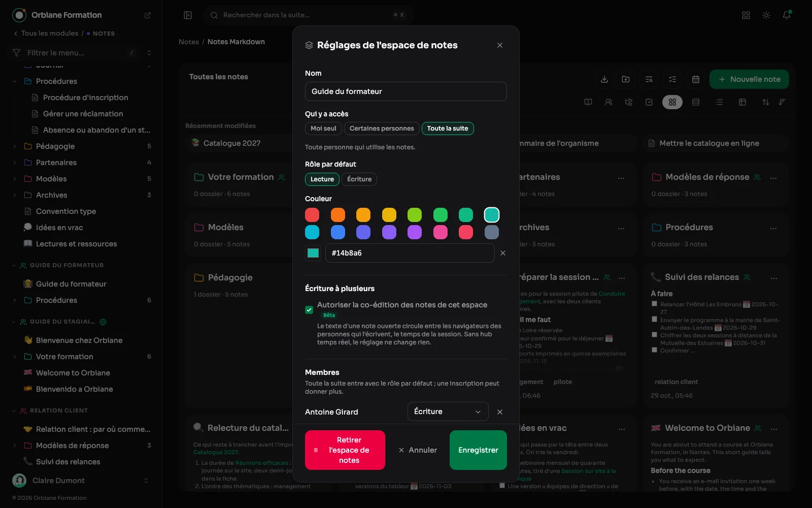
Task: Click the Enregistrer button
Action: point(478,450)
